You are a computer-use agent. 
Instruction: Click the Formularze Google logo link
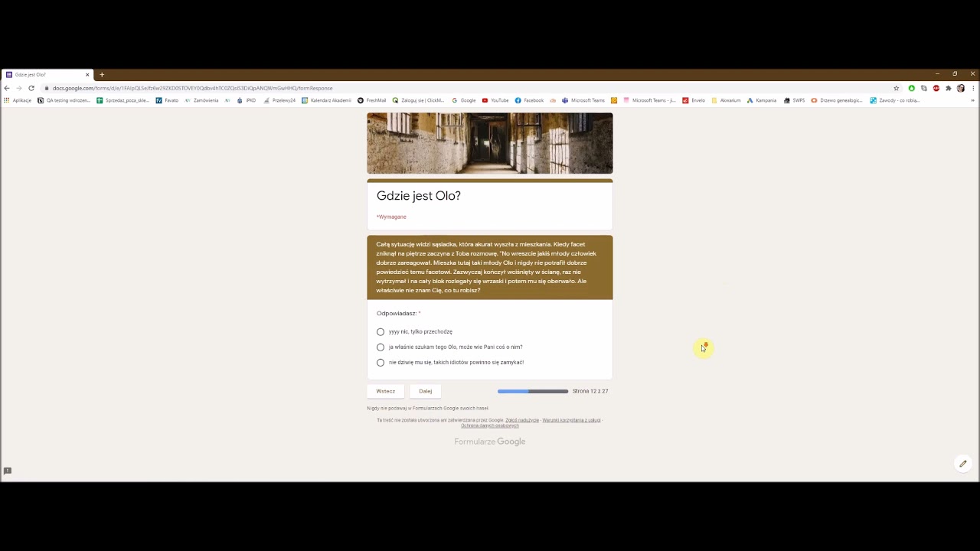(490, 442)
